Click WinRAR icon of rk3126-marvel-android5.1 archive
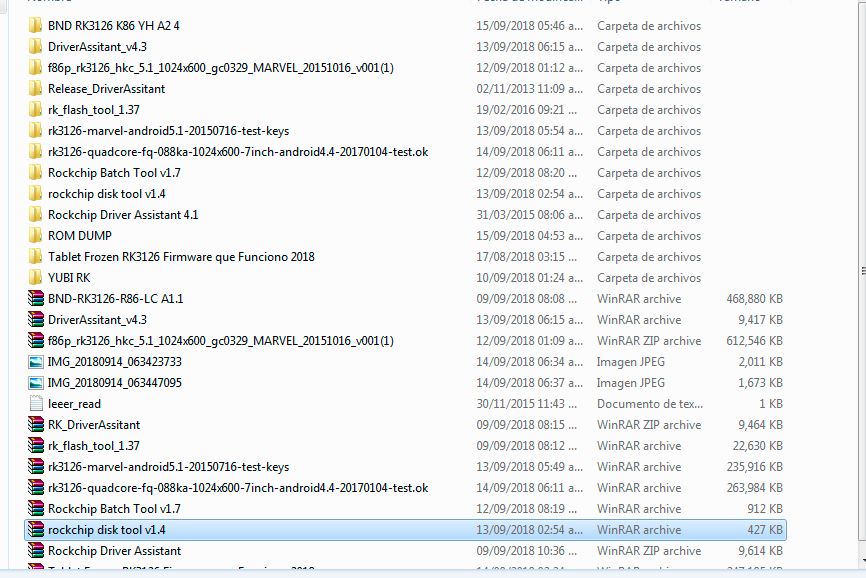Image resolution: width=866 pixels, height=578 pixels. tap(36, 466)
